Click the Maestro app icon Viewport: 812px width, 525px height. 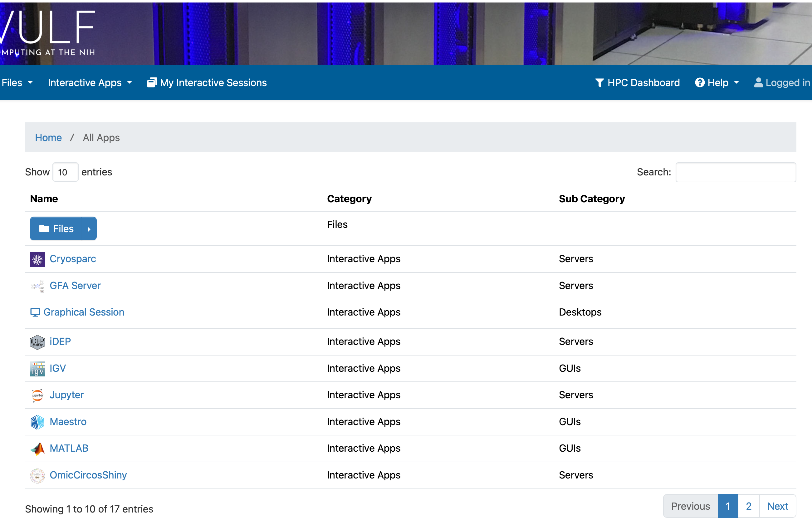click(37, 422)
